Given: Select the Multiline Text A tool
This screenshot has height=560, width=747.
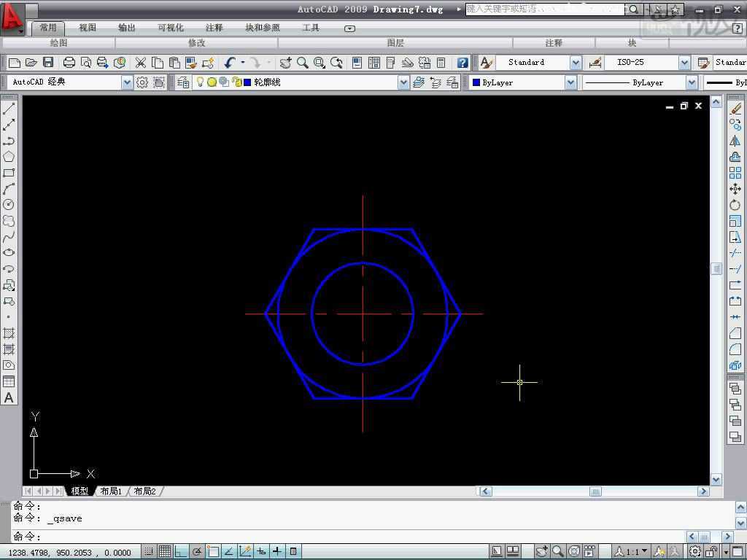Looking at the screenshot, I should pyautogui.click(x=9, y=397).
